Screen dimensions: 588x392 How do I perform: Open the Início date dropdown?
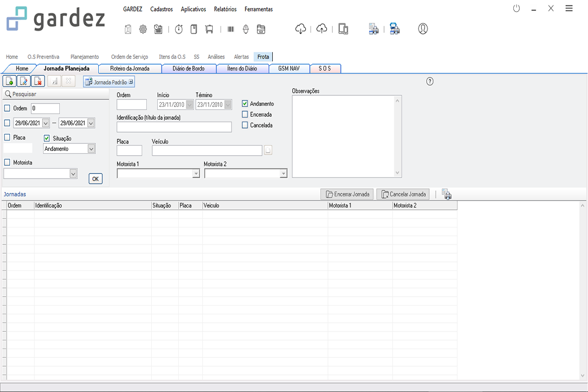tap(190, 105)
